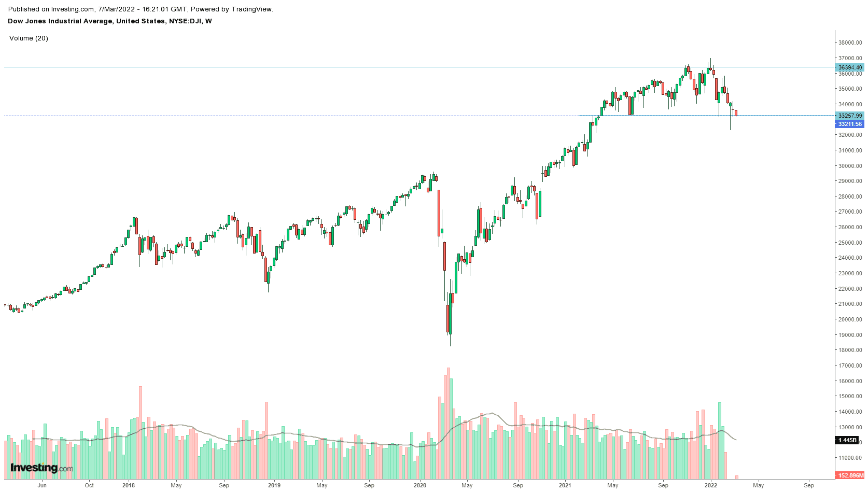Click the 35000.00 price axis label
868x492 pixels.
[x=850, y=89]
